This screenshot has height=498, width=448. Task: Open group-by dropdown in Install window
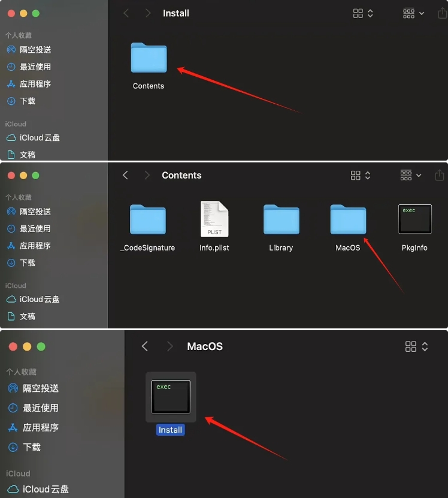click(x=413, y=13)
